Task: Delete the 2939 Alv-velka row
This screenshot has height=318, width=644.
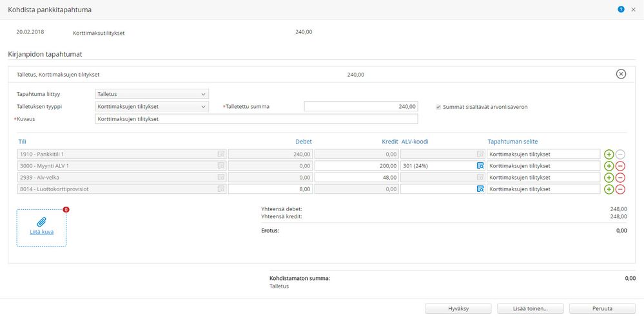Action: (621, 177)
